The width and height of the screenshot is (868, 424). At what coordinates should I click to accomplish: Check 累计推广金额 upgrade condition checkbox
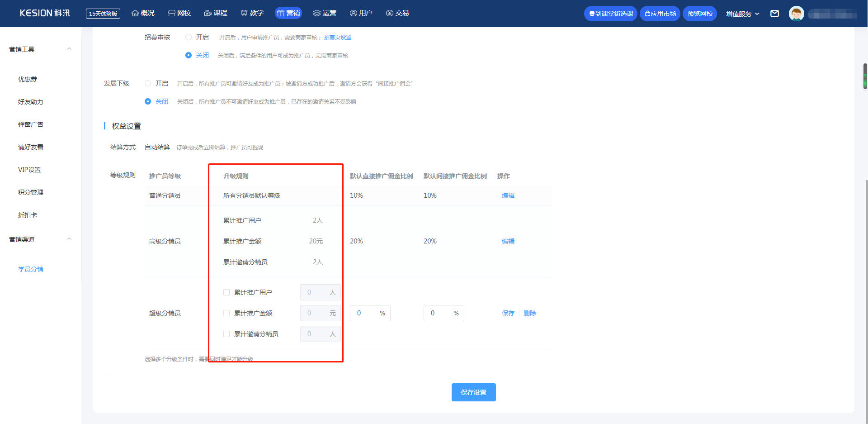(x=226, y=313)
